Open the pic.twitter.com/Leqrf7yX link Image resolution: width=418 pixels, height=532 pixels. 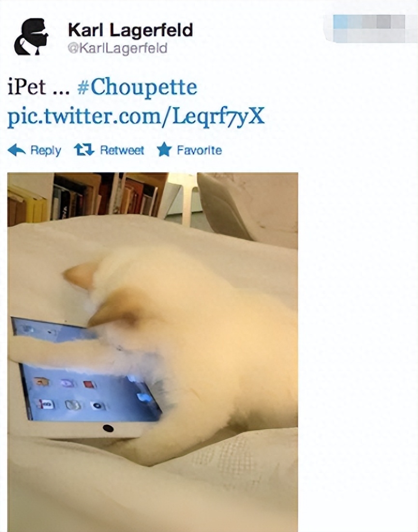[x=136, y=116]
